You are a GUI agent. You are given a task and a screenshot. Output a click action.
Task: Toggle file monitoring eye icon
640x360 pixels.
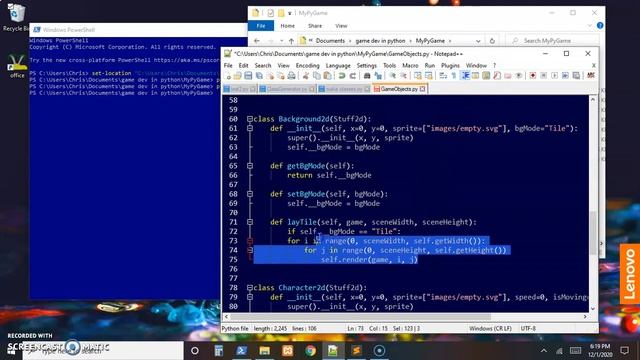[x=519, y=76]
